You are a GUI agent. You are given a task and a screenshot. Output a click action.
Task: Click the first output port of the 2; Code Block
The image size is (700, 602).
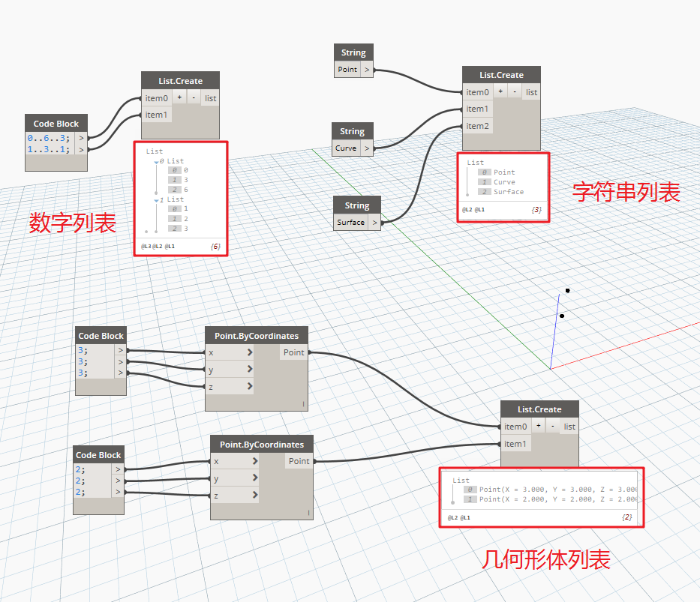(118, 469)
